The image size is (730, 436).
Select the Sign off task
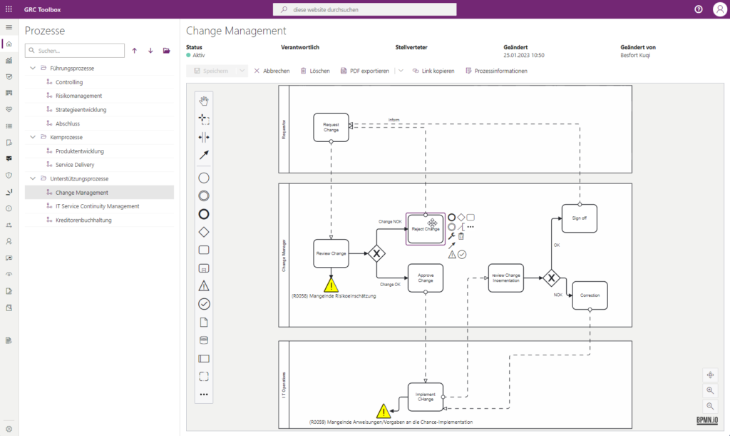pos(579,218)
